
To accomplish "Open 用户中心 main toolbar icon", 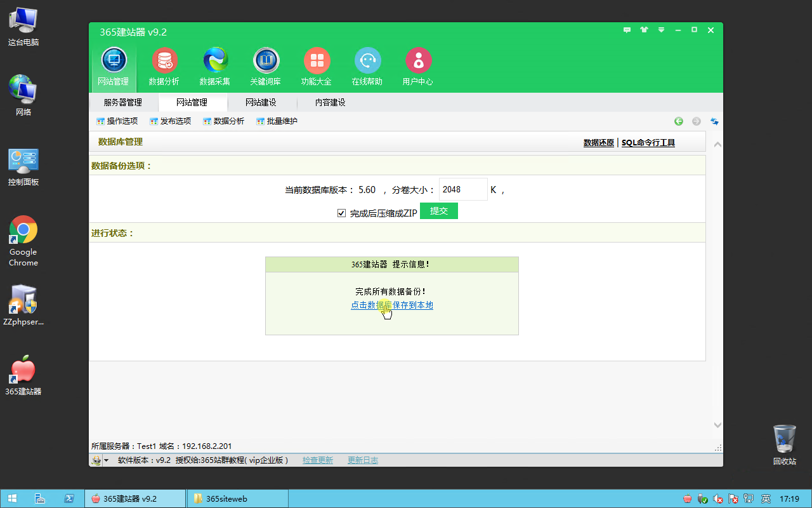I will 418,67.
